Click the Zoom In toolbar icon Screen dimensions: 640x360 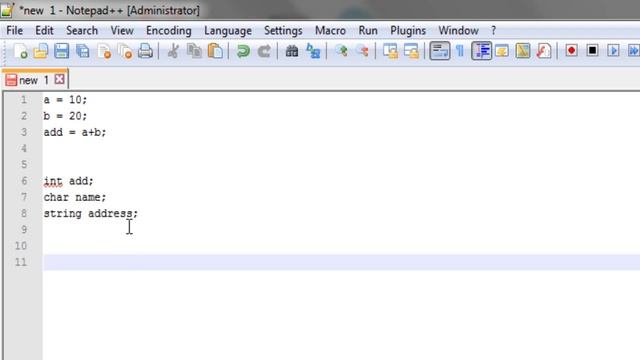[341, 51]
